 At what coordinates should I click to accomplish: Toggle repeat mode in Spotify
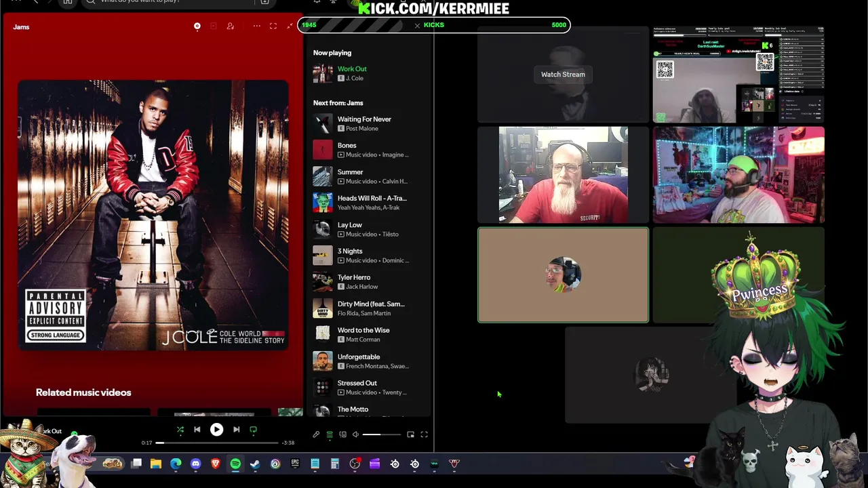tap(254, 430)
